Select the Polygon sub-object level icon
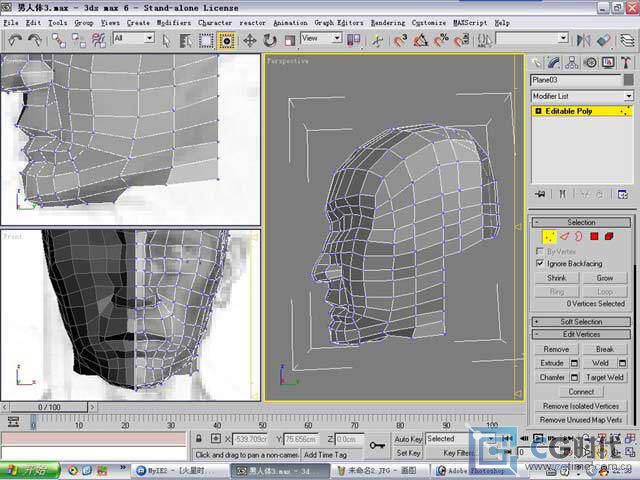This screenshot has width=640, height=480. click(594, 236)
